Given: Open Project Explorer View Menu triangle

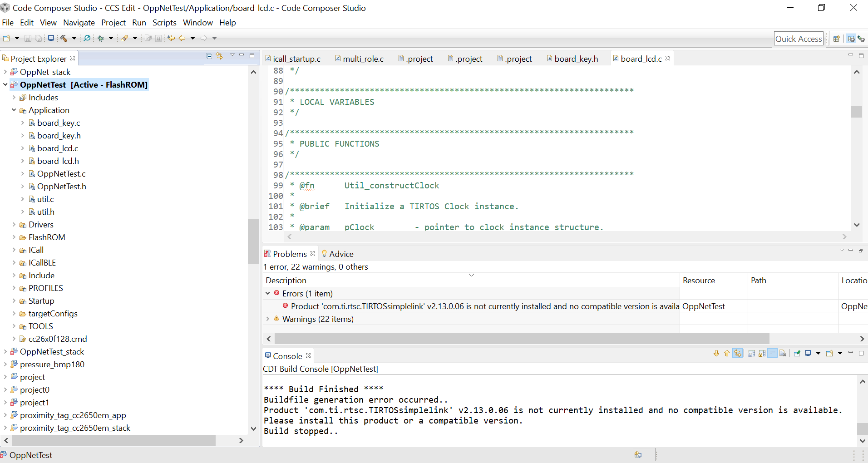Looking at the screenshot, I should (232, 55).
